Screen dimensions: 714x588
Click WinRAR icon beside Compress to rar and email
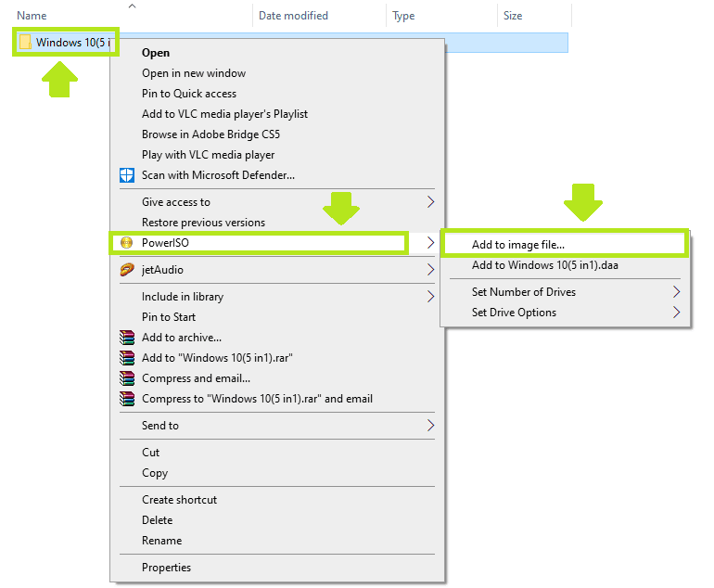pyautogui.click(x=127, y=399)
